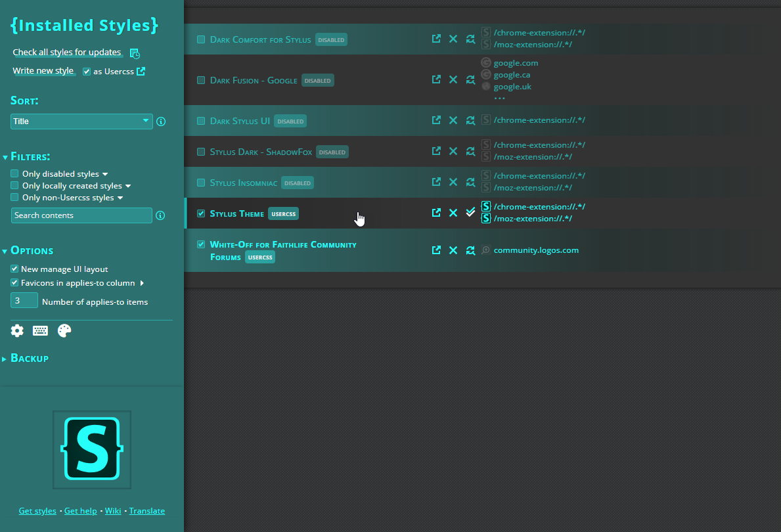Open dropdown arrow for 'Only non-Usercss styles'

[x=120, y=198]
